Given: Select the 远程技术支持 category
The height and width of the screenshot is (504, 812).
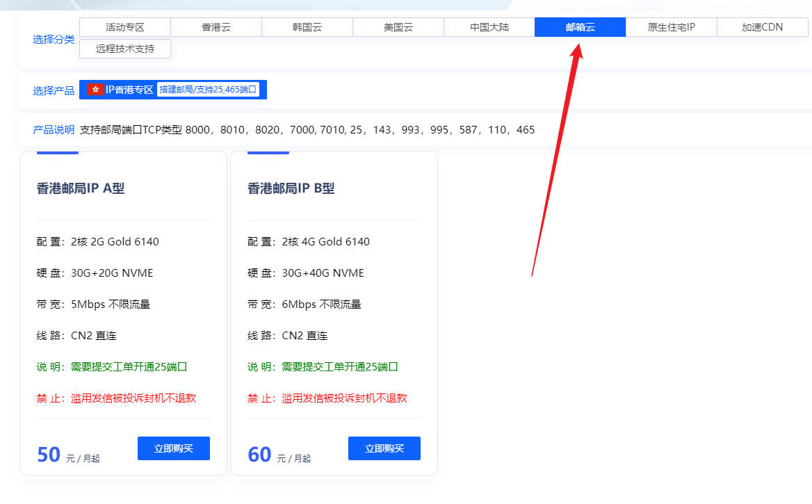Looking at the screenshot, I should tap(125, 49).
